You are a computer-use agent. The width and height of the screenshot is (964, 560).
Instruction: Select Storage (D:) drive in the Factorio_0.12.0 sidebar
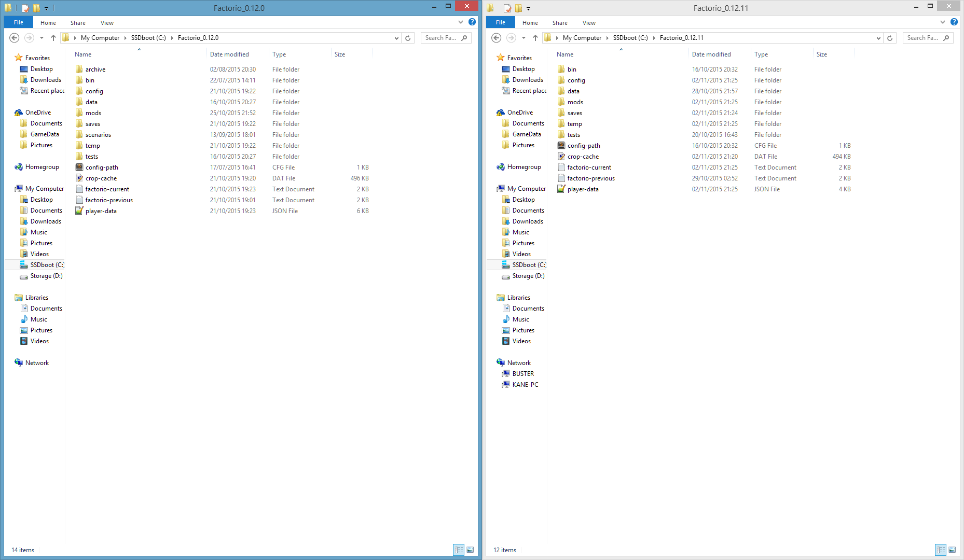46,276
